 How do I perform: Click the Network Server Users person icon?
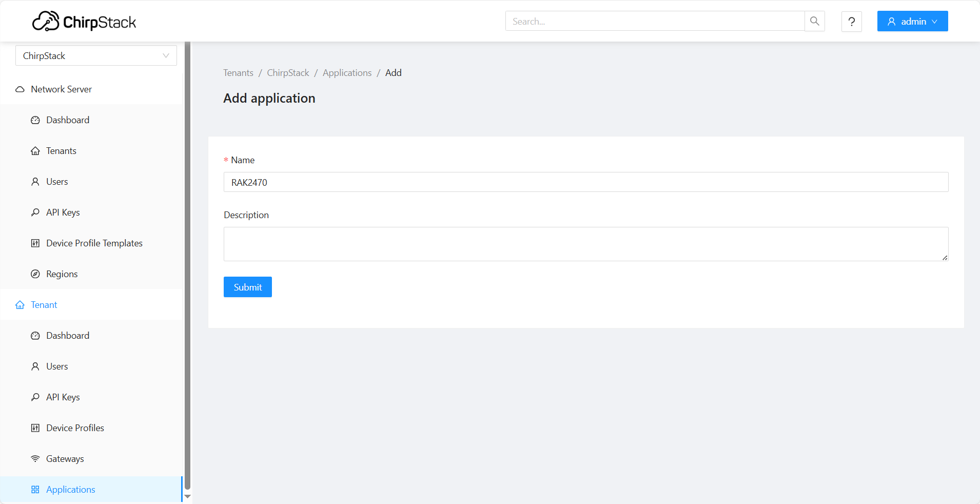[35, 182]
